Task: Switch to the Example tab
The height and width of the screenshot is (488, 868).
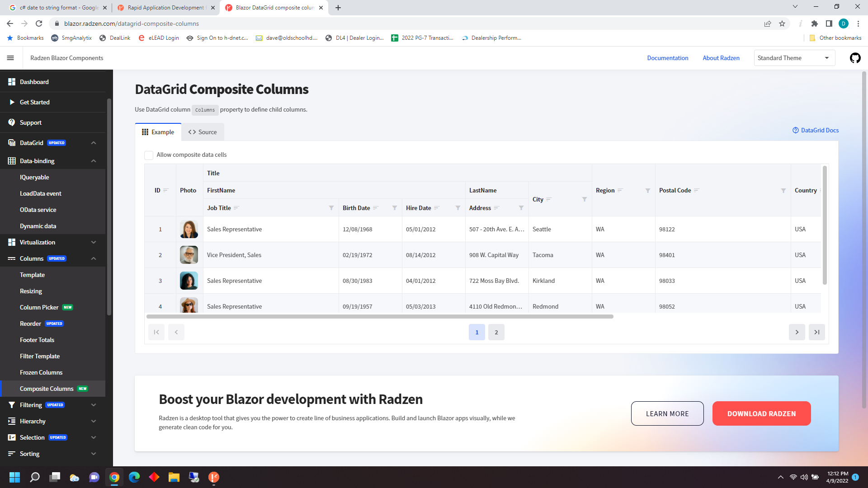Action: point(158,132)
